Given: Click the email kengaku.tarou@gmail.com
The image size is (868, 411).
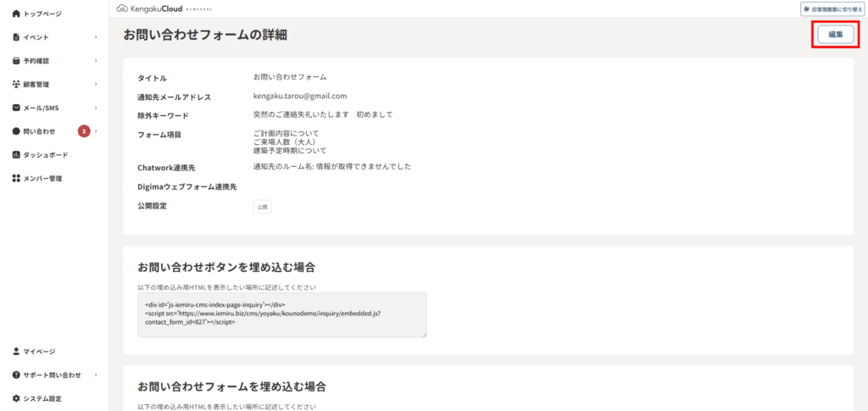Looking at the screenshot, I should click(300, 96).
